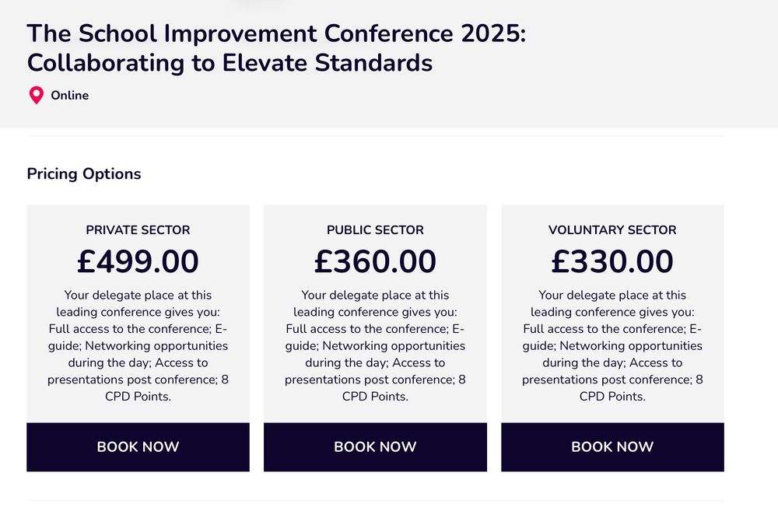Book now at the Public Sector rate

[375, 447]
